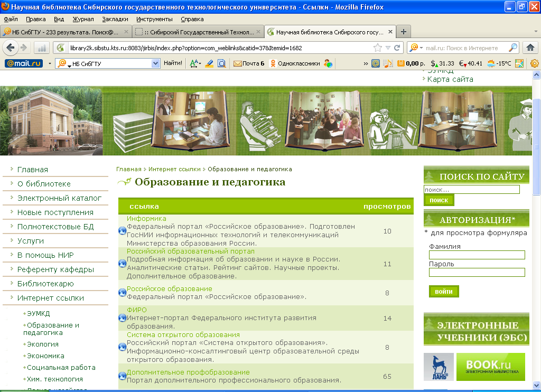Screen dimensions: 541x392
Task: Open Электронный каталог in left menu
Action: point(59,198)
